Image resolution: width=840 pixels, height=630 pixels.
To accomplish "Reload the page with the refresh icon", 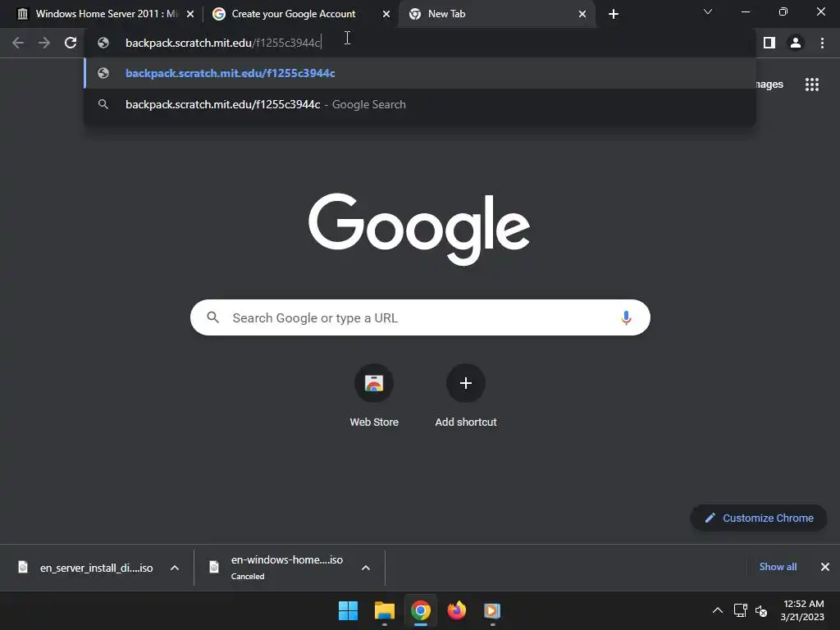I will coord(71,43).
